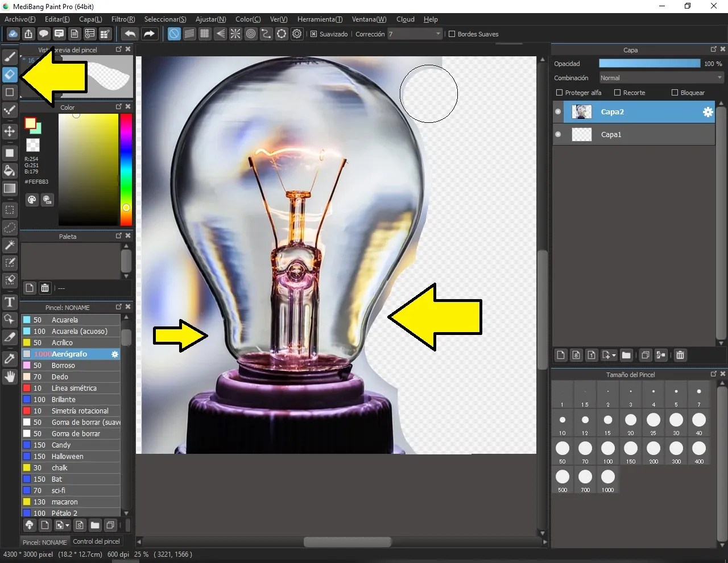Screen dimensions: 728x563
Task: Select the Move tool
Action: pos(10,131)
